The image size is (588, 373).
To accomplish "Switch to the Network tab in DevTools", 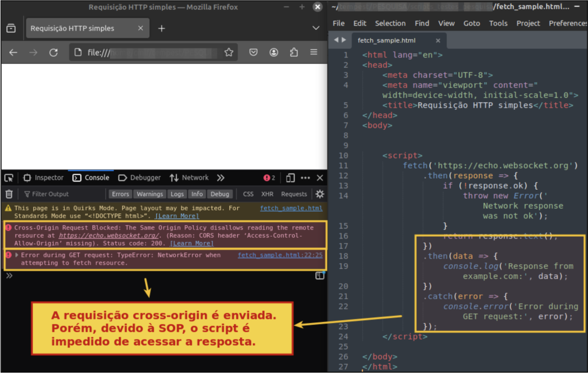I will [190, 178].
